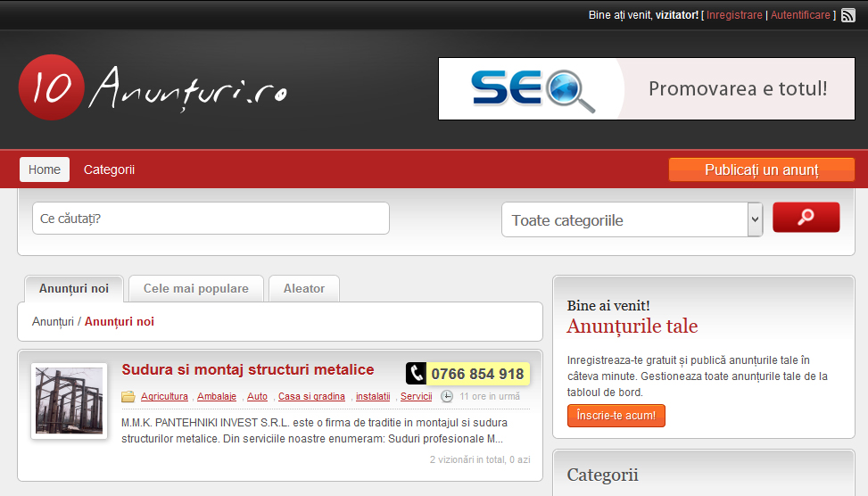Image resolution: width=868 pixels, height=496 pixels.
Task: Open the Servicii category link
Action: coord(417,396)
